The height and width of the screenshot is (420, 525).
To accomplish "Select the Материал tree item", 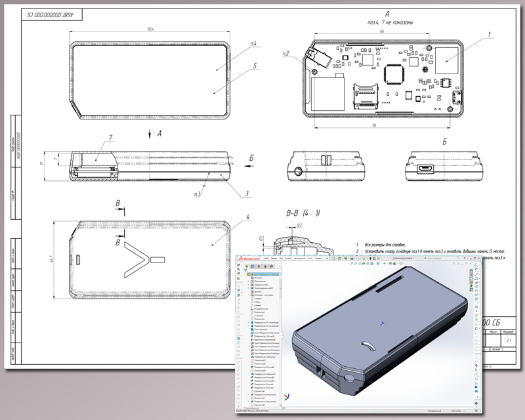I will click(262, 295).
